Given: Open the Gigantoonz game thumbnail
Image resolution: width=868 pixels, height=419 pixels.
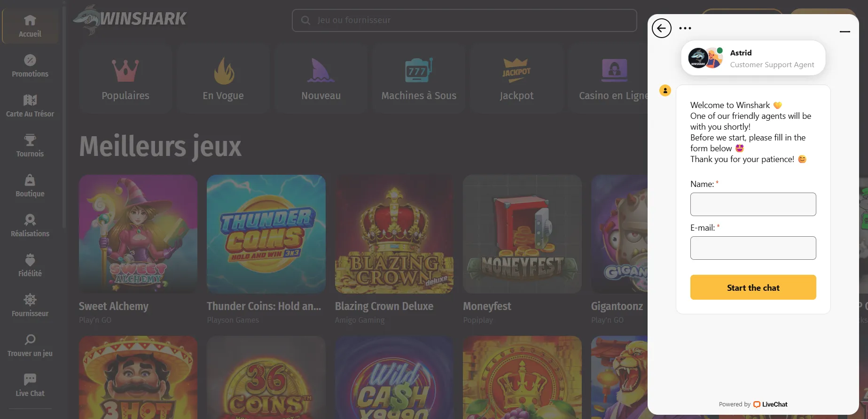Looking at the screenshot, I should pyautogui.click(x=619, y=234).
